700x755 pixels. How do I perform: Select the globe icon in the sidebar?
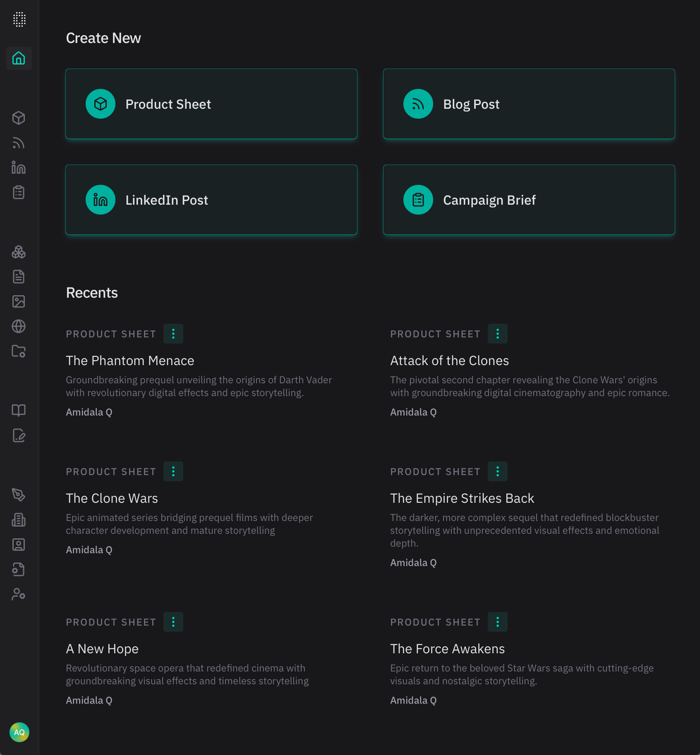(x=19, y=326)
